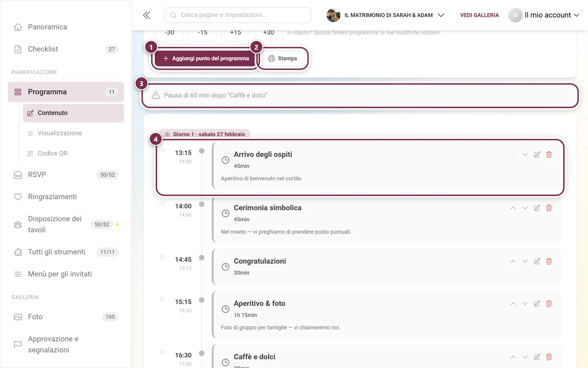Open the Codice QR sub-item
Viewport: 588px width, 368px height.
(x=73, y=153)
